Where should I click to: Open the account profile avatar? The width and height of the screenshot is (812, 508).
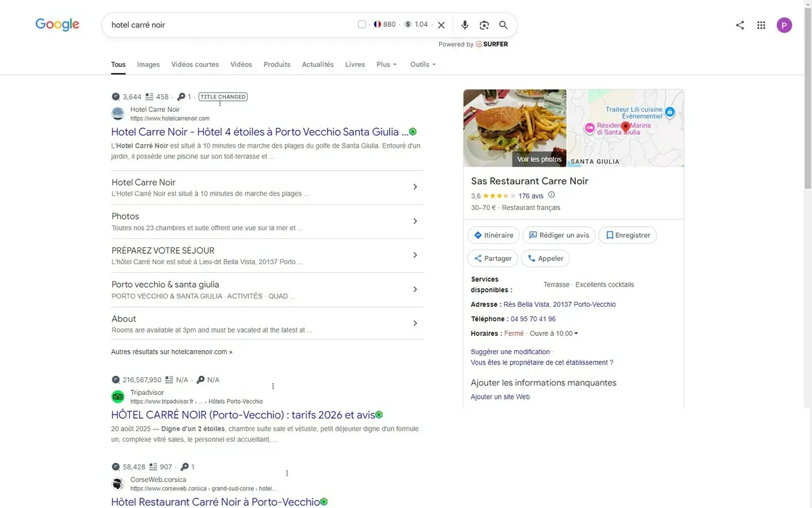pyautogui.click(x=784, y=25)
